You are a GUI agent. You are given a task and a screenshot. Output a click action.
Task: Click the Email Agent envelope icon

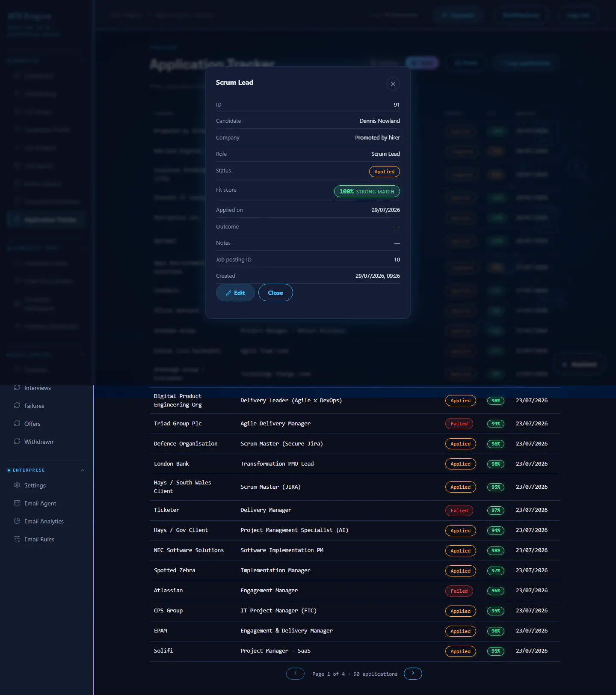tap(17, 503)
